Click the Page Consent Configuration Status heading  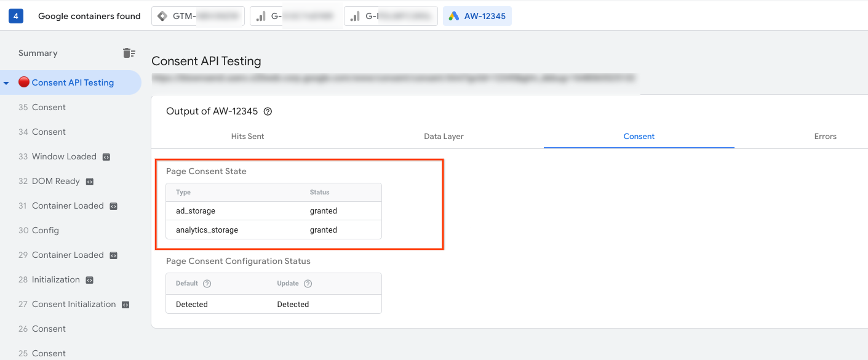tap(238, 261)
